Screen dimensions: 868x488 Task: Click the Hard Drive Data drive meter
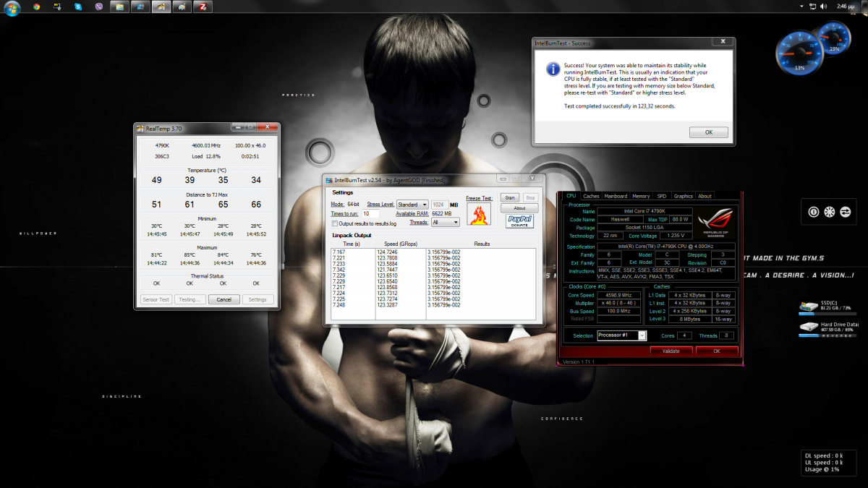[828, 330]
